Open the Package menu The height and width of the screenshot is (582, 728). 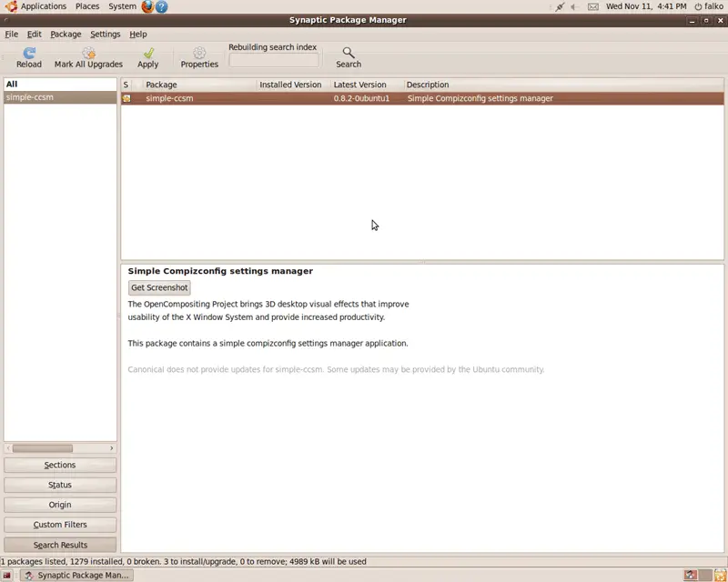tap(66, 35)
